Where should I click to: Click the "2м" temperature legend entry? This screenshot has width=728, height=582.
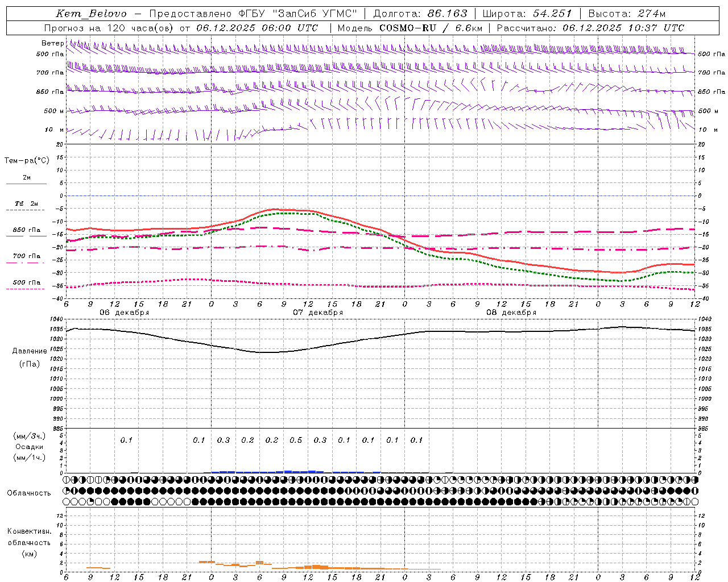coord(27,178)
